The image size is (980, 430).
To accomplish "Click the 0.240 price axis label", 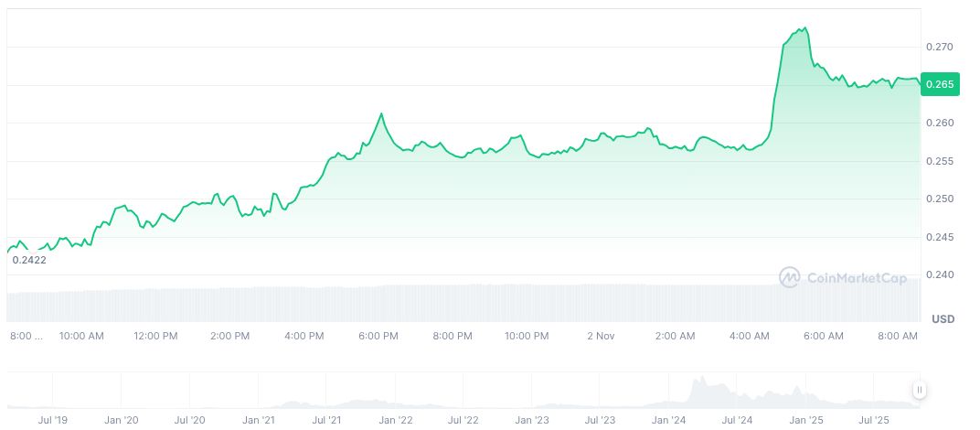I will pyautogui.click(x=943, y=274).
